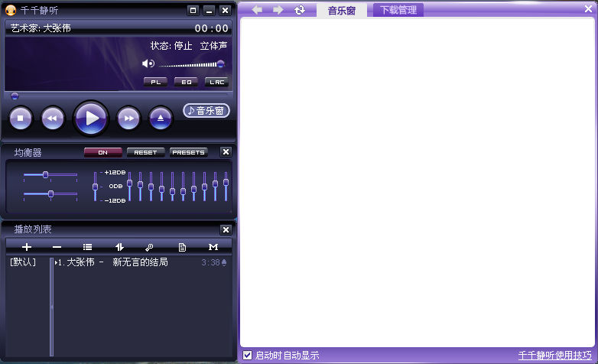The width and height of the screenshot is (598, 364).
Task: Add files with the plus icon
Action: click(x=26, y=247)
